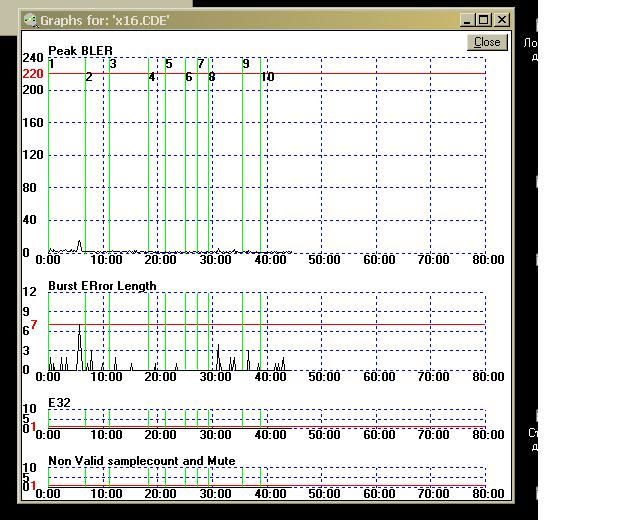Close window using title bar X icon
This screenshot has width=640, height=520.
502,20
